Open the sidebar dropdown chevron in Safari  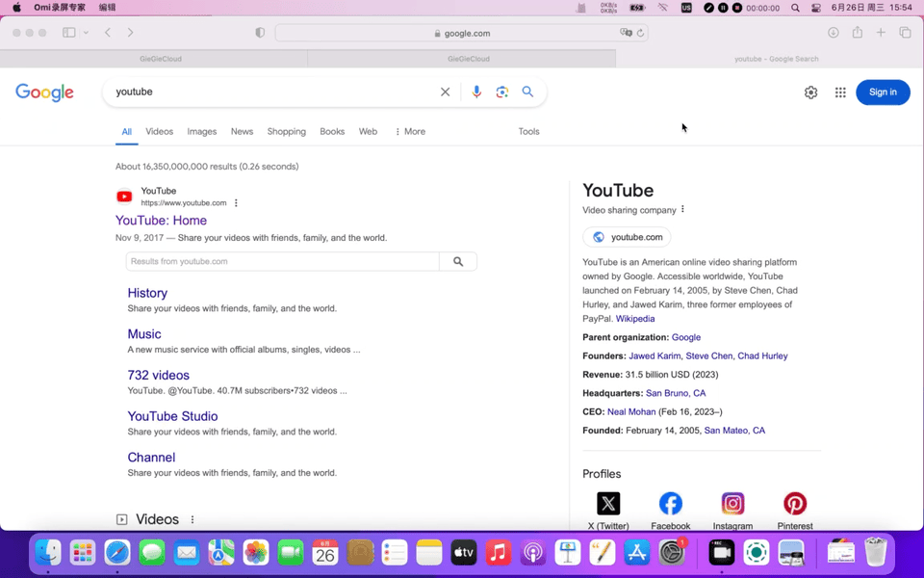pyautogui.click(x=86, y=33)
